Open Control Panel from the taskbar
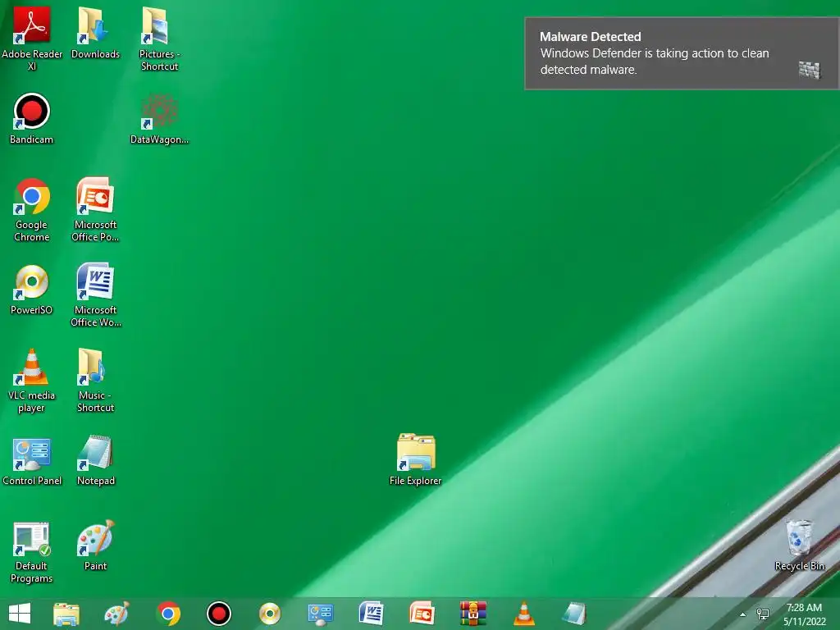Viewport: 840px width, 630px height. [x=321, y=614]
